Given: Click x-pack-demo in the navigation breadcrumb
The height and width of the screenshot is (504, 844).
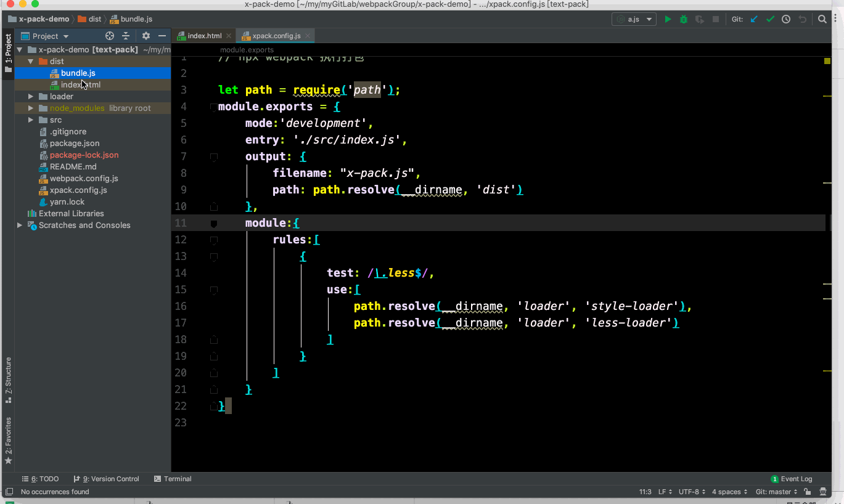Looking at the screenshot, I should tap(38, 19).
